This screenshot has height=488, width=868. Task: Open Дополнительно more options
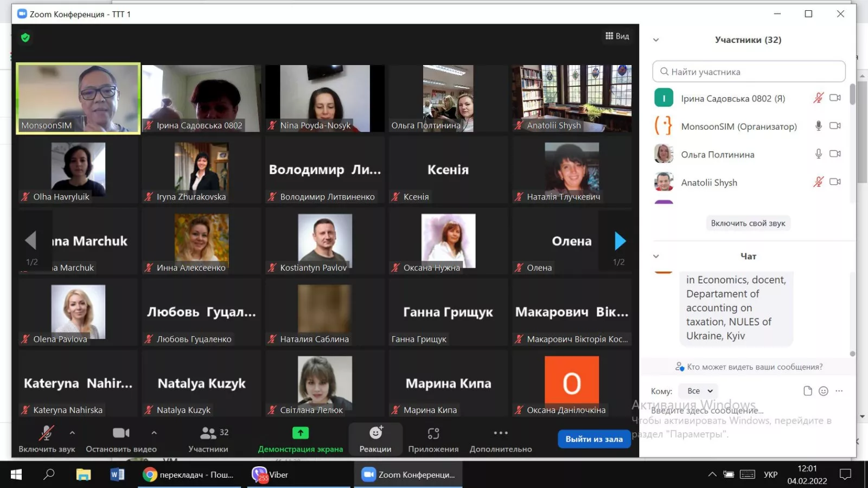coord(500,439)
